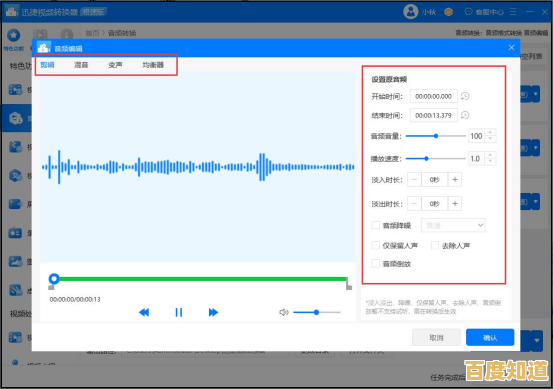This screenshot has width=553, height=389.
Task: Pause the audio playback
Action: click(179, 312)
